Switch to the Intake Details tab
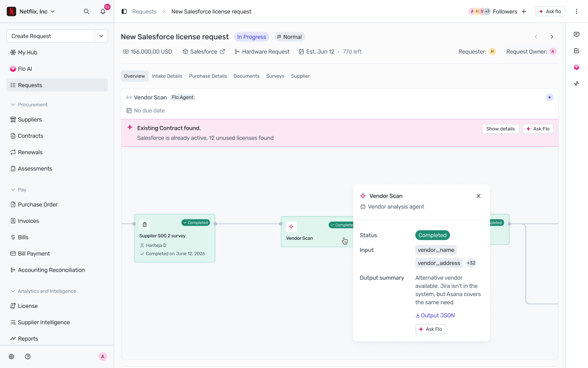This screenshot has width=588, height=368. 167,76
